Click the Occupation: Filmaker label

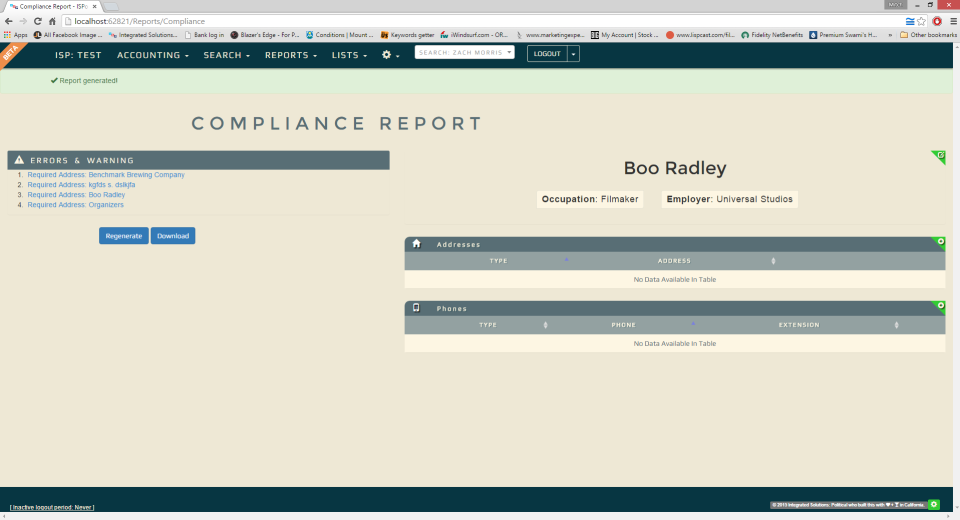590,199
